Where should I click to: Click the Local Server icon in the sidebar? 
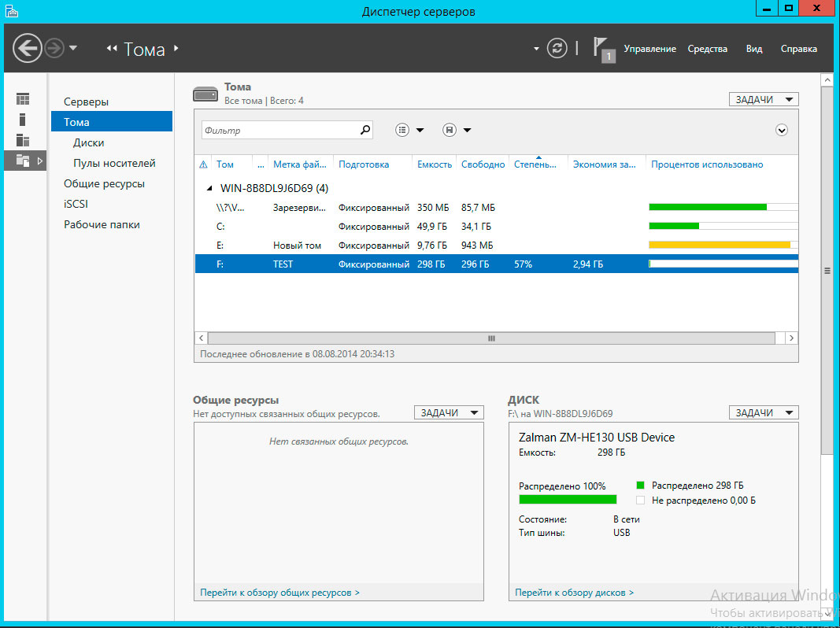tap(23, 120)
